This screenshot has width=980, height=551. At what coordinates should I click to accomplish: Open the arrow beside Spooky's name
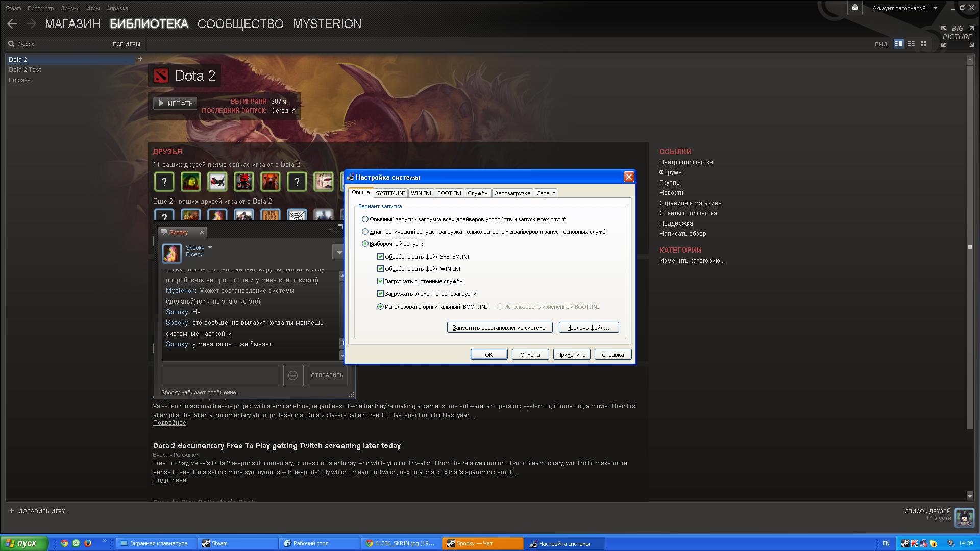pyautogui.click(x=210, y=248)
